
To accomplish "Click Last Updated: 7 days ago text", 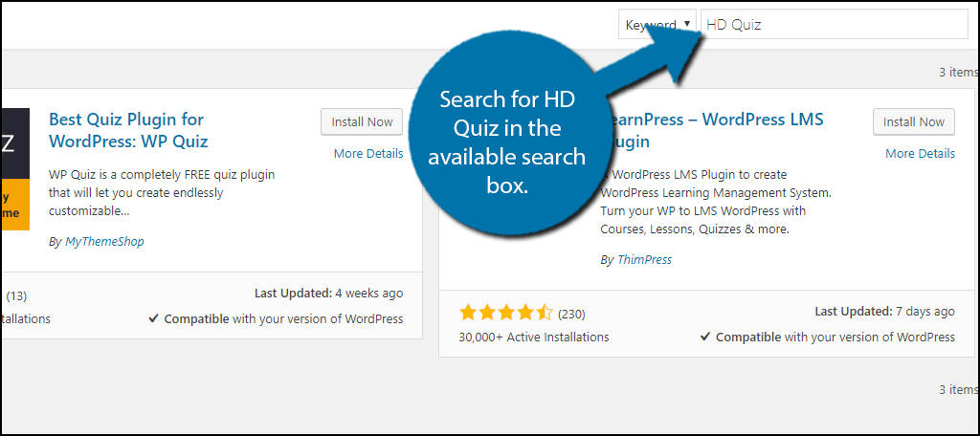I will pos(885,311).
